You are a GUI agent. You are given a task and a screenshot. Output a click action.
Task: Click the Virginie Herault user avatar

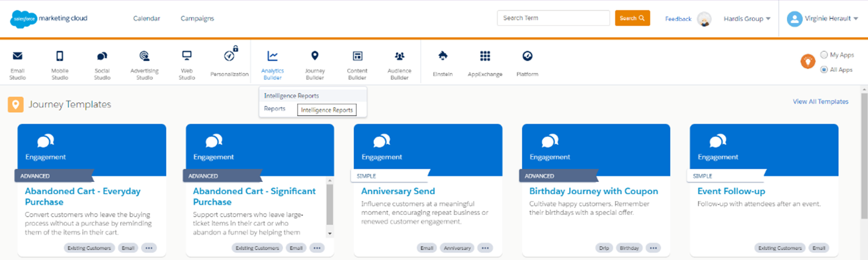(x=794, y=19)
